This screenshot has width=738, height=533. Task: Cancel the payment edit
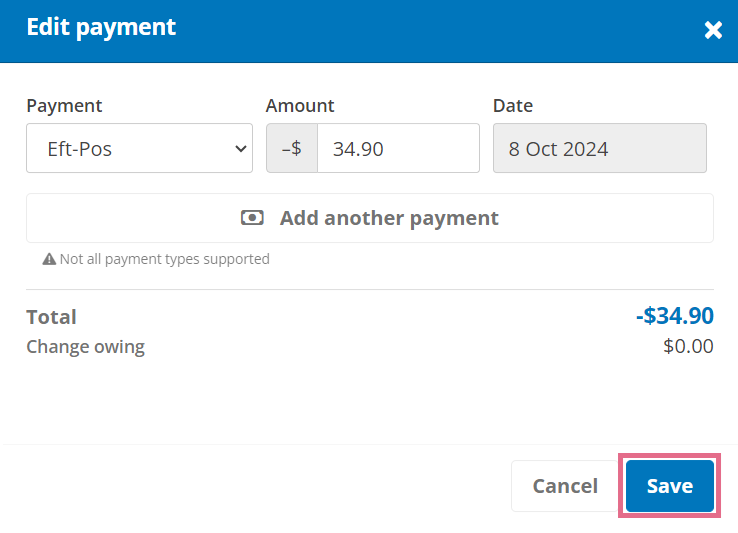click(565, 486)
